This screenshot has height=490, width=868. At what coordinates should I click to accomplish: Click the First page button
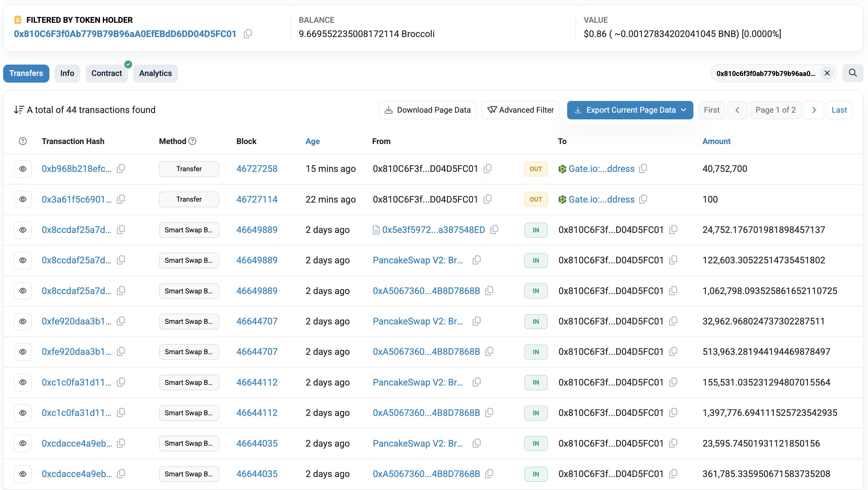pos(712,110)
